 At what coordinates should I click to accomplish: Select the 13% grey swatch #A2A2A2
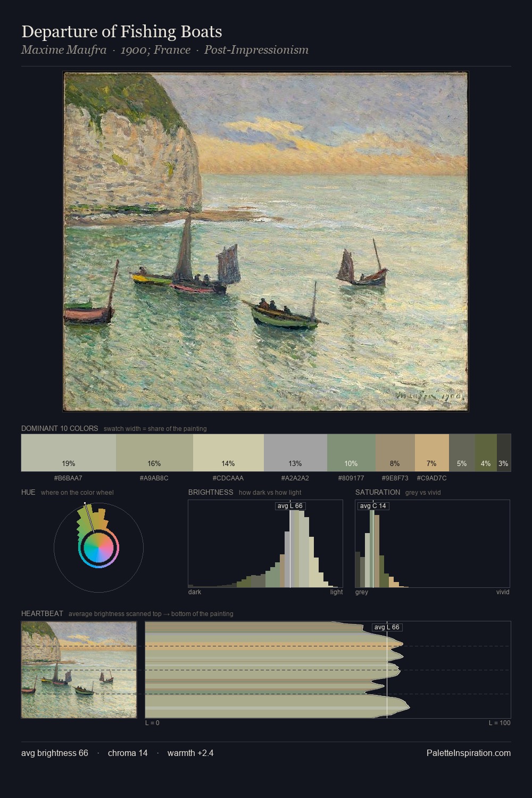point(295,453)
